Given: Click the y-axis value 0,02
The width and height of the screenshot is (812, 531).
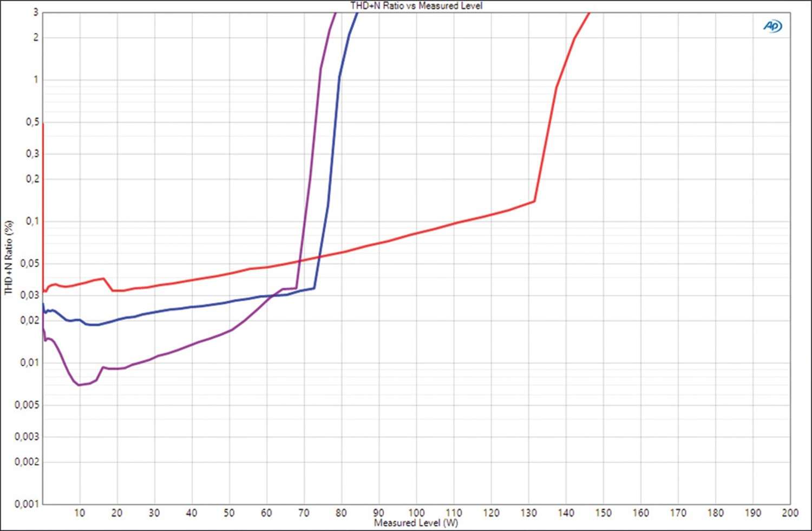Looking at the screenshot, I should [x=30, y=320].
